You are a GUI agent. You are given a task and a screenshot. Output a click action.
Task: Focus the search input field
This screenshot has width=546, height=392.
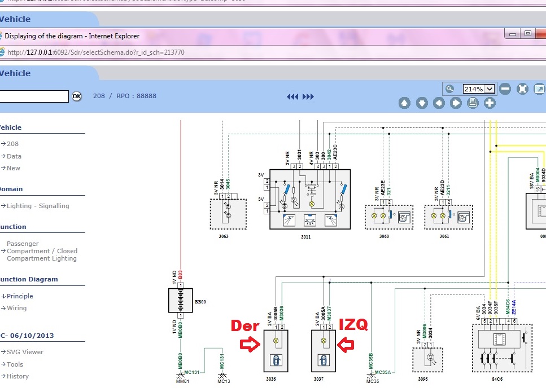coord(34,96)
